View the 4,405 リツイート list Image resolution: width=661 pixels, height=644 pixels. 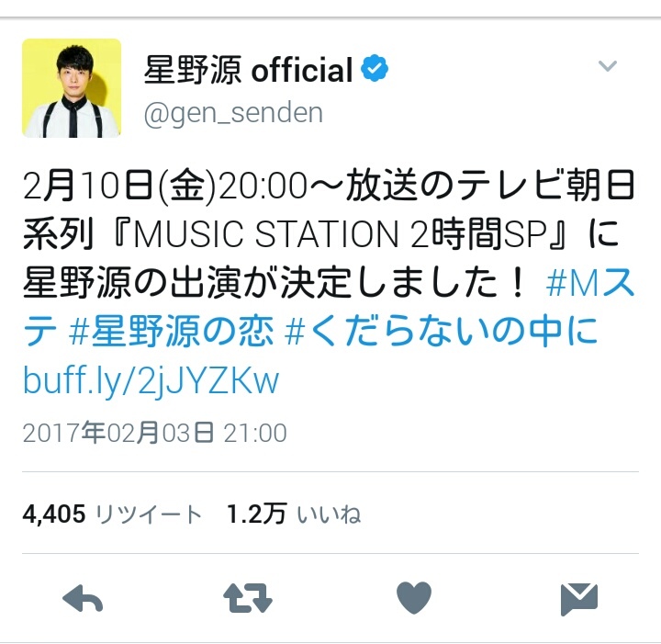point(112,514)
